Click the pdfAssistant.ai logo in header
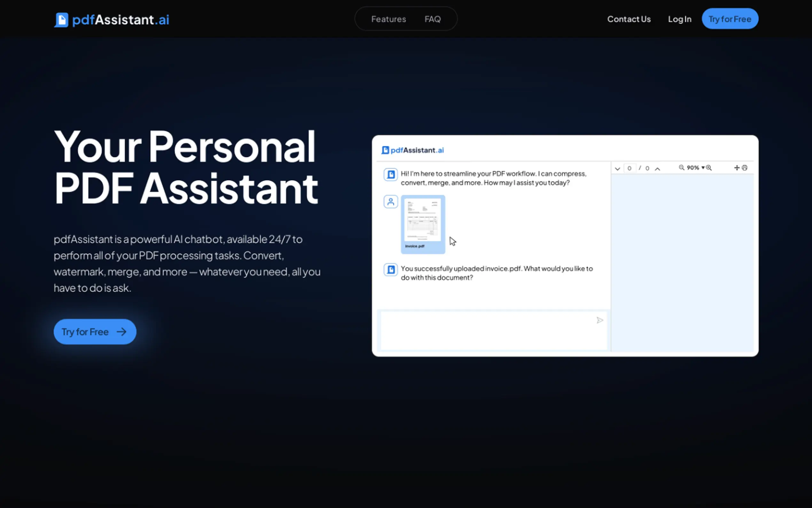The width and height of the screenshot is (812, 508). (112, 20)
